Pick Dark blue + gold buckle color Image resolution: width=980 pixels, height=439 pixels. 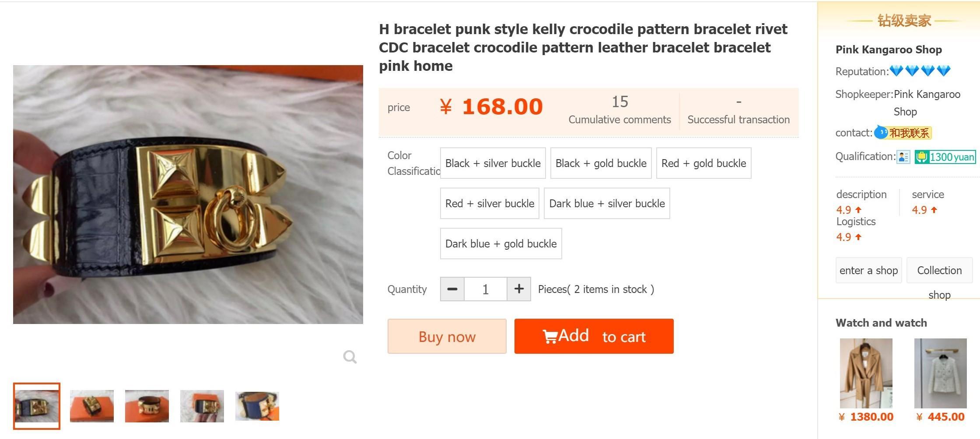click(x=500, y=244)
